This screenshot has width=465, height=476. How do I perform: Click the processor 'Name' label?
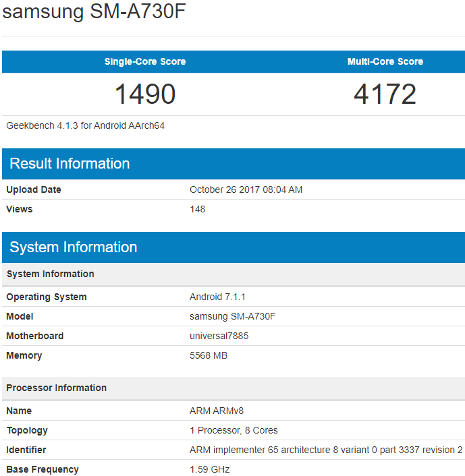tap(19, 411)
